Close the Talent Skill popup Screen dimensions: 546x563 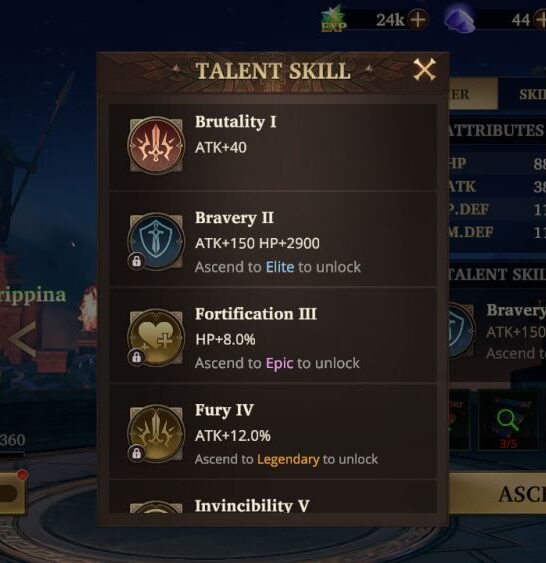point(424,69)
